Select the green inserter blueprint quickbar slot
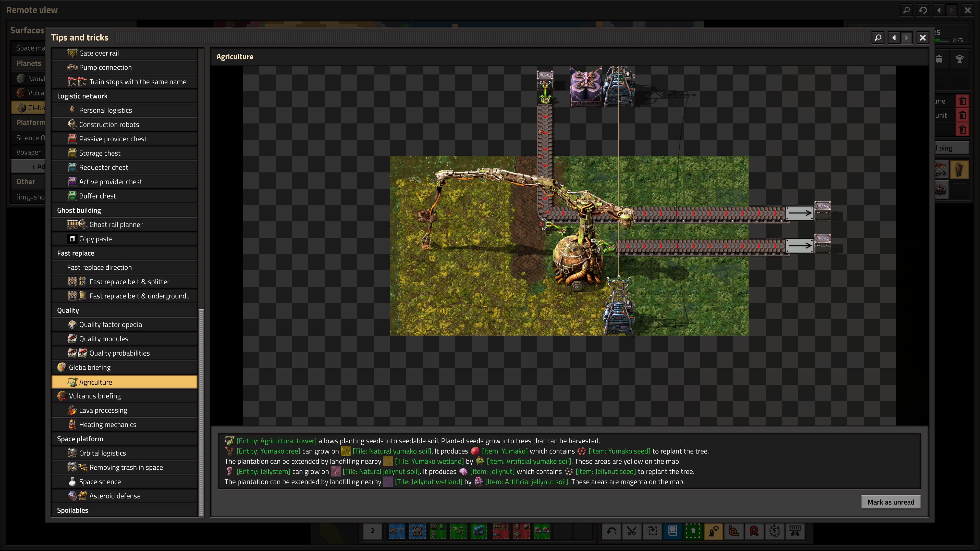980x551 pixels. 458,531
